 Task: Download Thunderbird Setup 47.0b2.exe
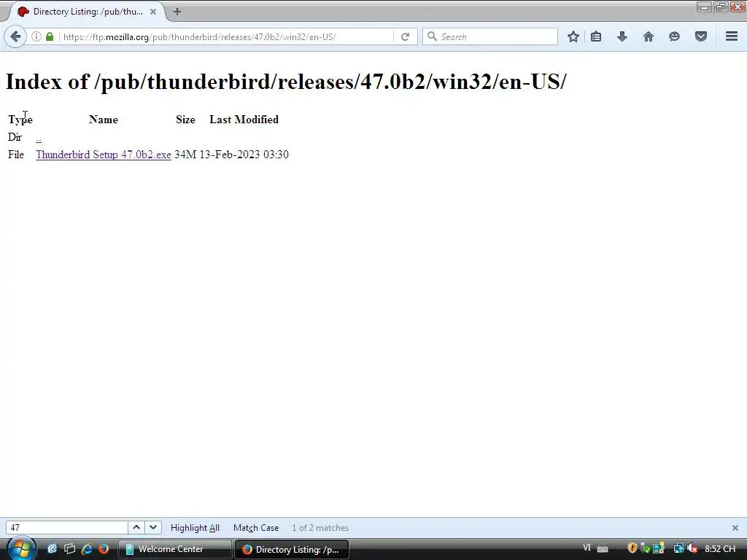coord(104,155)
